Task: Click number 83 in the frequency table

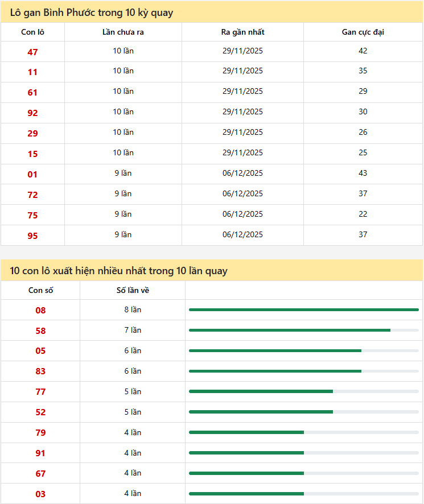Action: (x=40, y=371)
